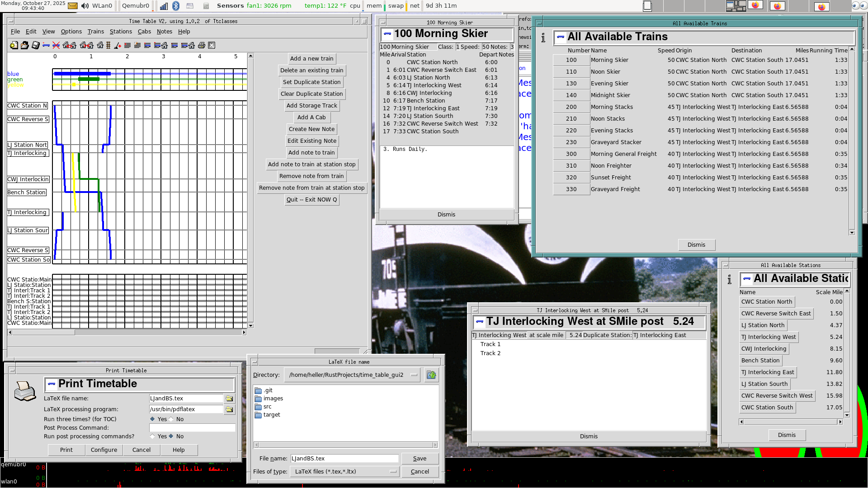This screenshot has width=868, height=488.
Task: Click the printer icon in toolbar
Action: click(202, 45)
